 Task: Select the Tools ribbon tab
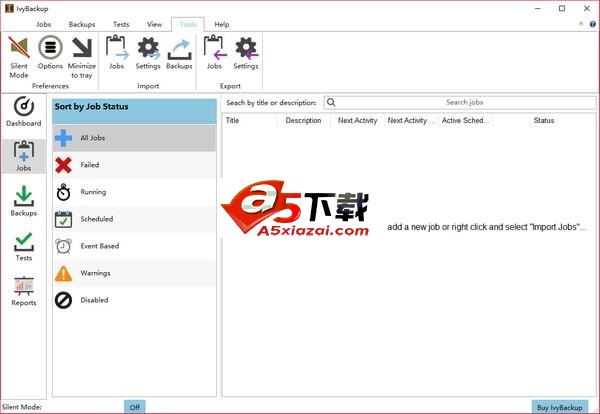[188, 24]
